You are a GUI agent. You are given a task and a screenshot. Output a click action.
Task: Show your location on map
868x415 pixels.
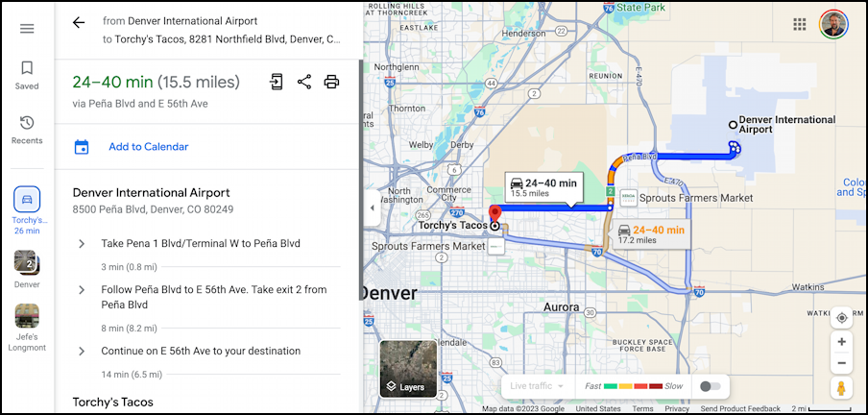pos(841,318)
